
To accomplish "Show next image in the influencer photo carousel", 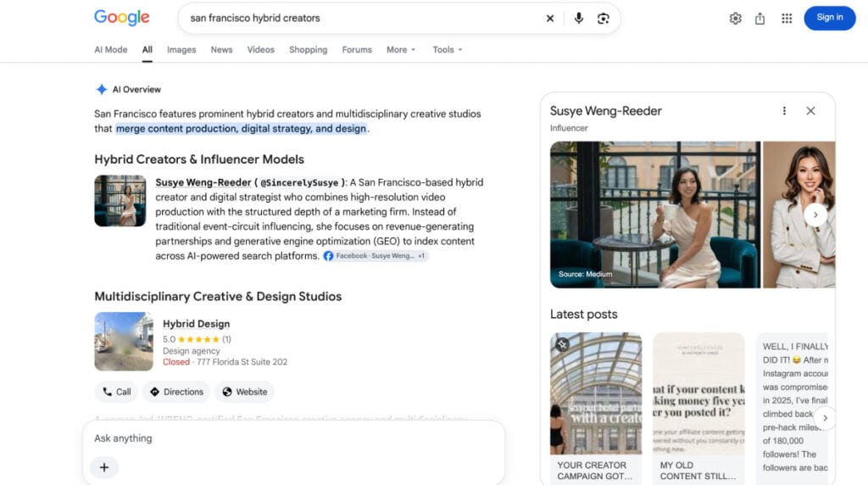I will (x=815, y=215).
